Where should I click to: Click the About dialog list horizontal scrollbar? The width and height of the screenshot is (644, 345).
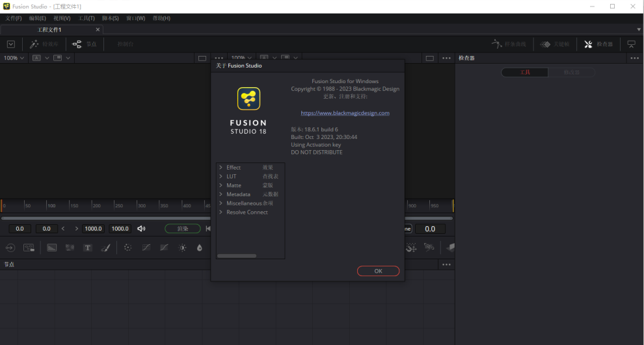[237, 256]
